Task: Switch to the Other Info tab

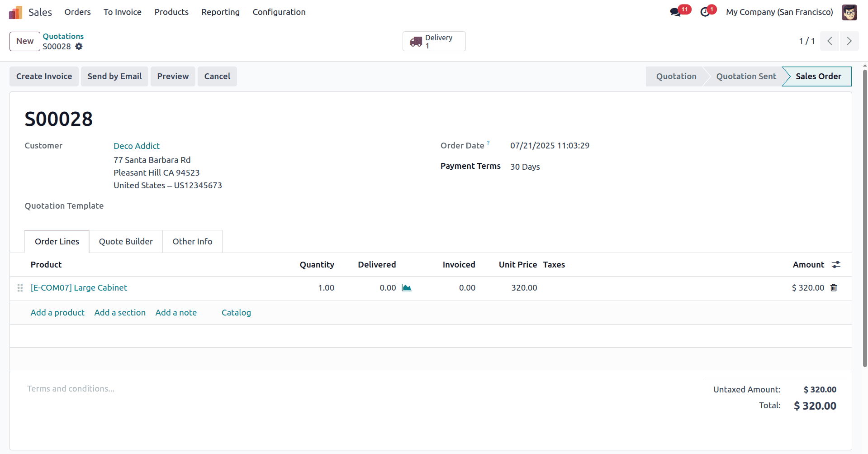Action: point(192,241)
